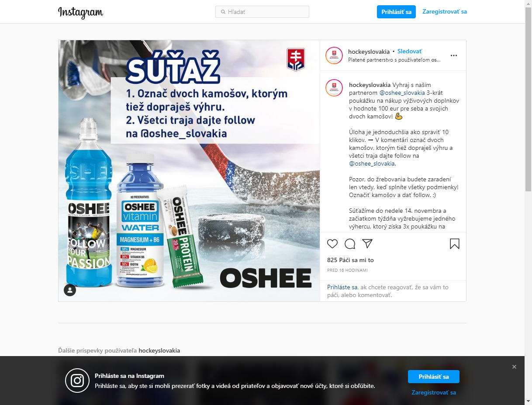Click Prihláste sa link under post
This screenshot has width=532, height=405.
(x=342, y=287)
